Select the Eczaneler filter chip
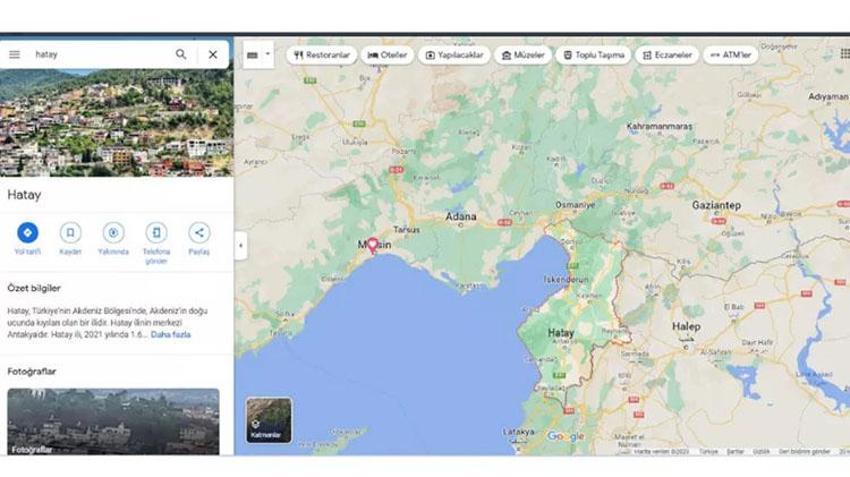850x477 pixels. pyautogui.click(x=667, y=55)
